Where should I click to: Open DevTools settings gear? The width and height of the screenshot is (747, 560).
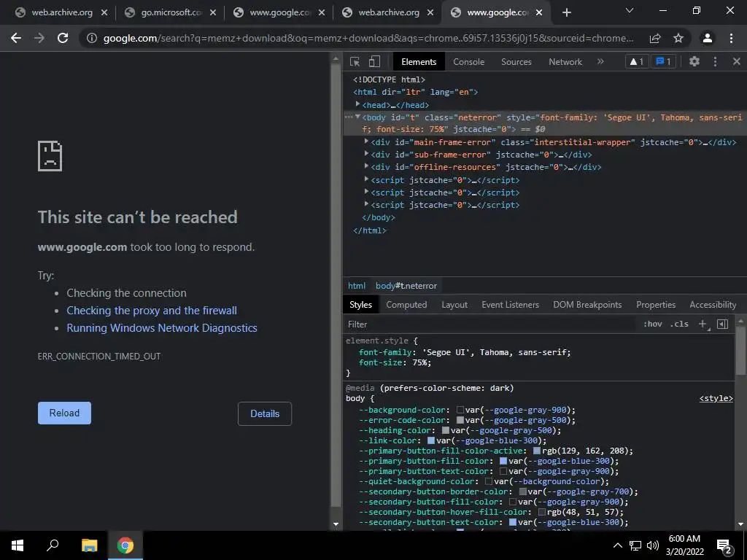click(x=694, y=61)
